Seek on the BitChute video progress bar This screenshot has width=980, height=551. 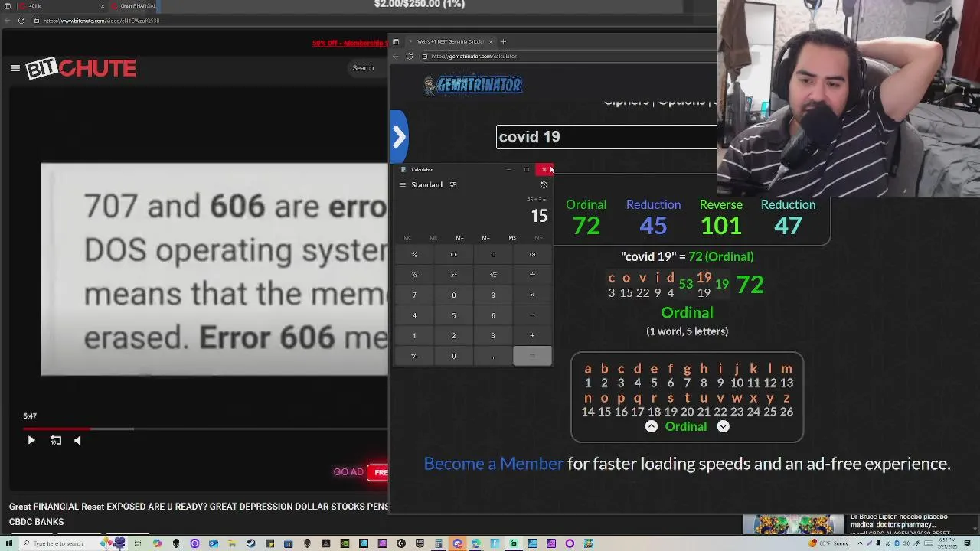(207, 429)
